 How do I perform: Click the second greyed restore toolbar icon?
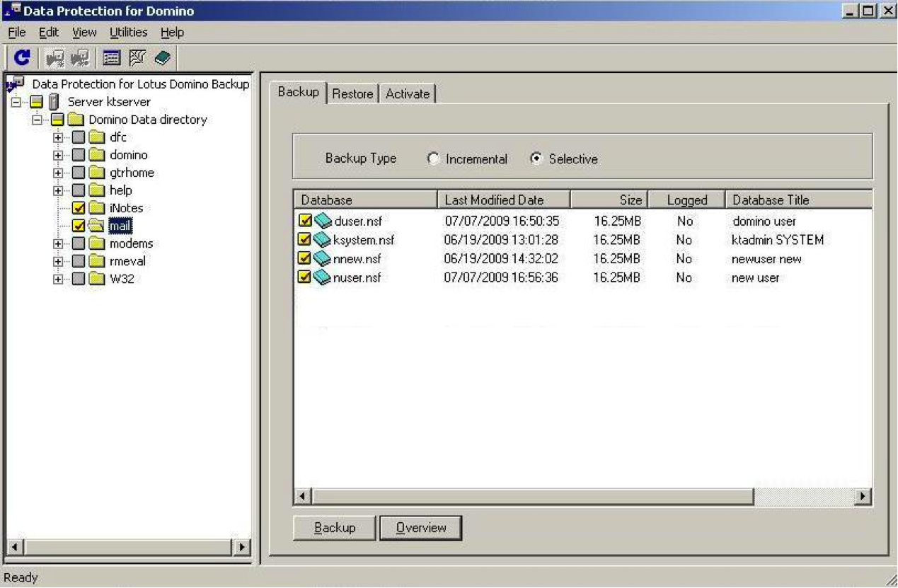click(x=80, y=58)
